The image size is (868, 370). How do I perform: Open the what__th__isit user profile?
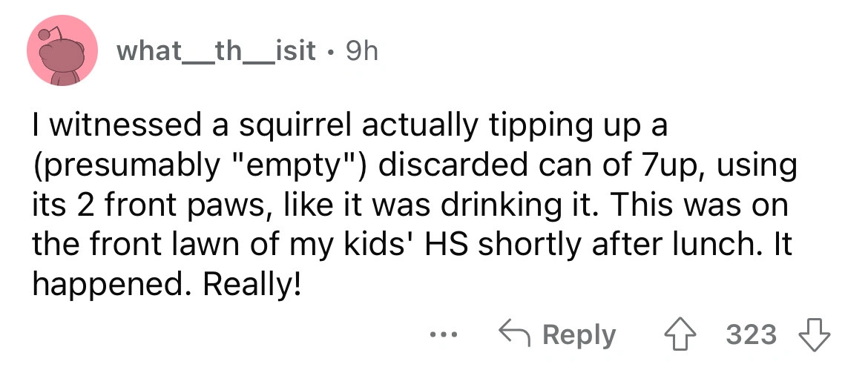tap(215, 51)
